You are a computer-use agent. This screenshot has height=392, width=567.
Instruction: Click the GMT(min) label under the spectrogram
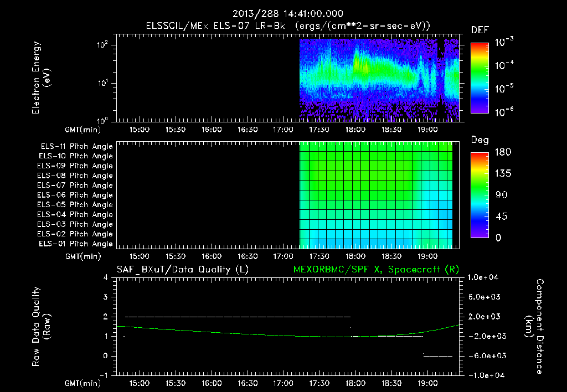point(83,130)
